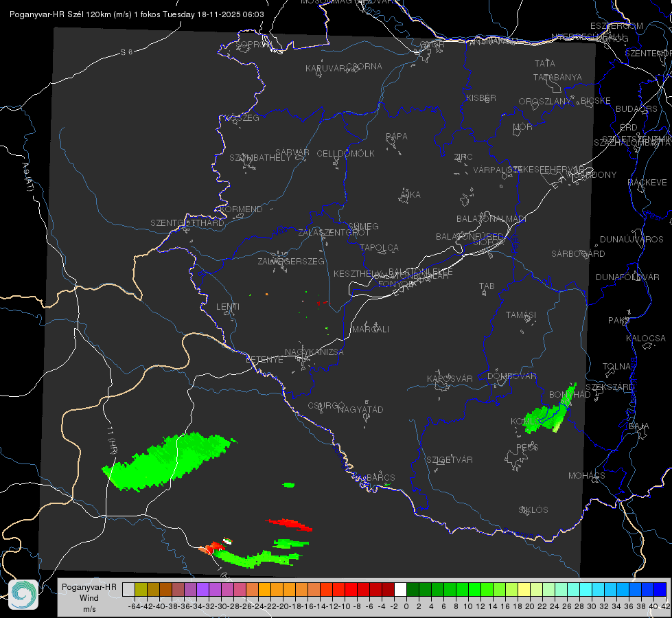The height and width of the screenshot is (618, 672).
Task: Pick the bright green swatch between 10 and 12
Action: (x=474, y=589)
